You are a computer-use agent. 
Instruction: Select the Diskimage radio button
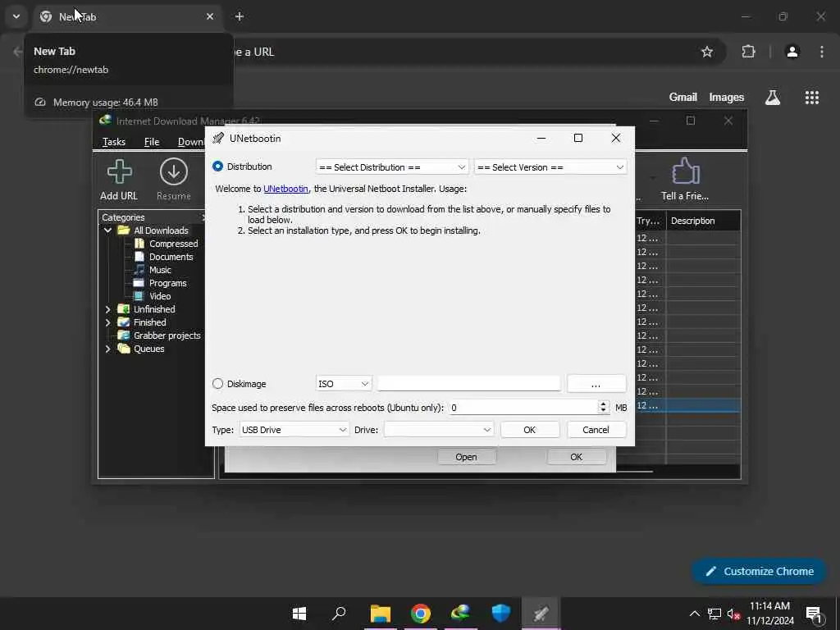(217, 384)
